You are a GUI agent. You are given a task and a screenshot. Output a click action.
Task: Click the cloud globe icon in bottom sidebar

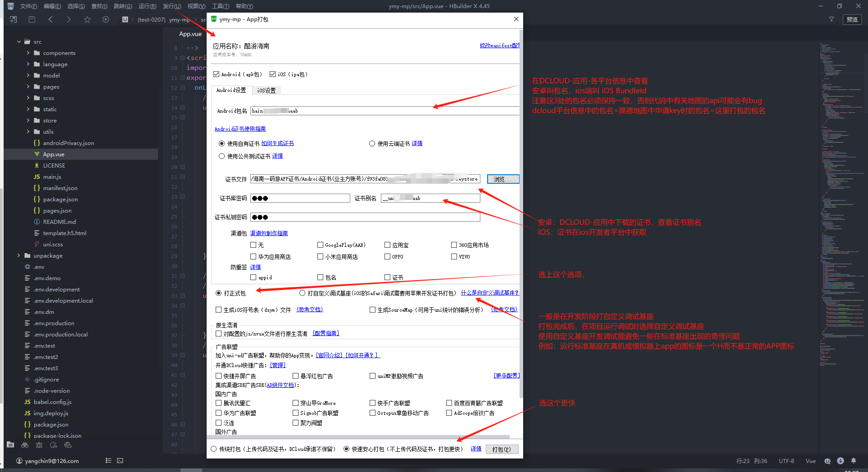[68, 445]
